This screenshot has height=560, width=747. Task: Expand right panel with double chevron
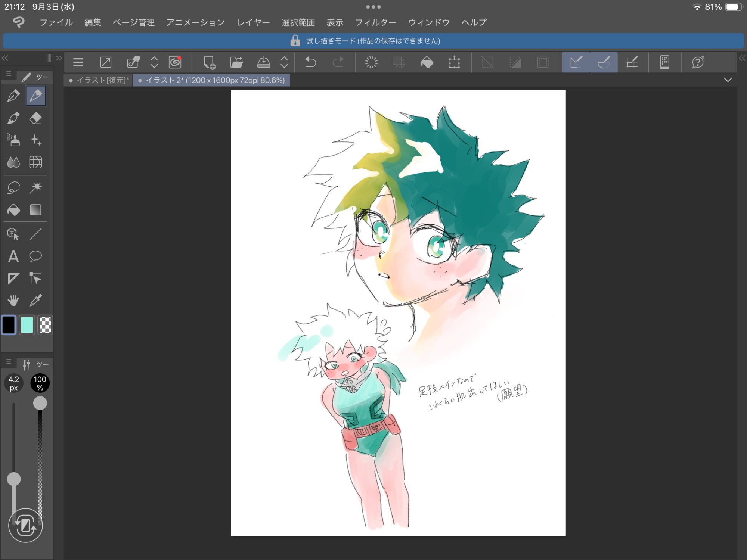pyautogui.click(x=742, y=58)
